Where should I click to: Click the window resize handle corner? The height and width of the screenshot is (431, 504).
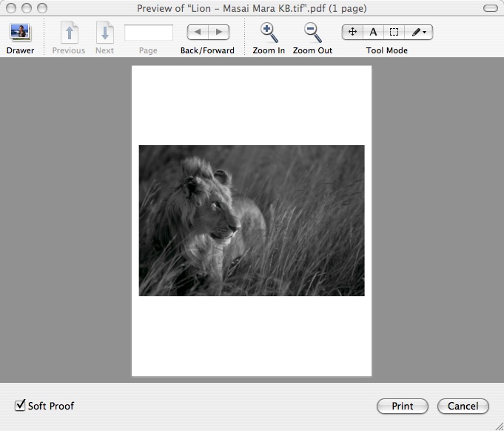pos(497,424)
